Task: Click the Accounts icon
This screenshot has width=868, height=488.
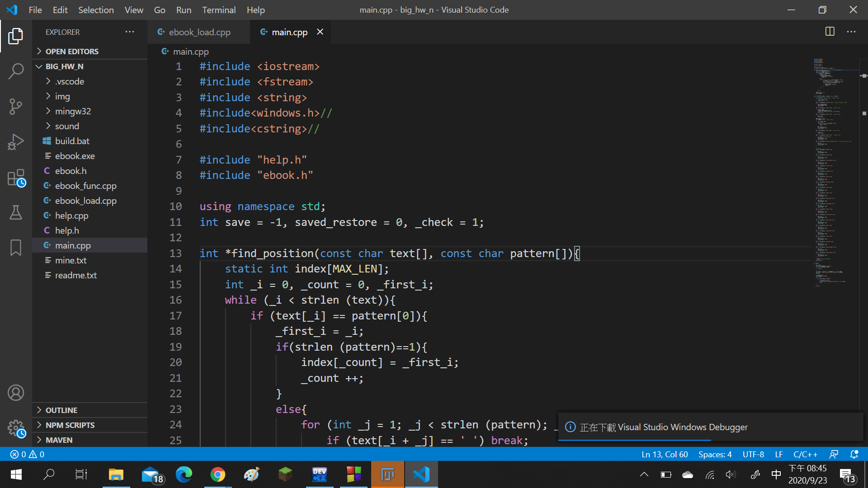Action: coord(16,393)
